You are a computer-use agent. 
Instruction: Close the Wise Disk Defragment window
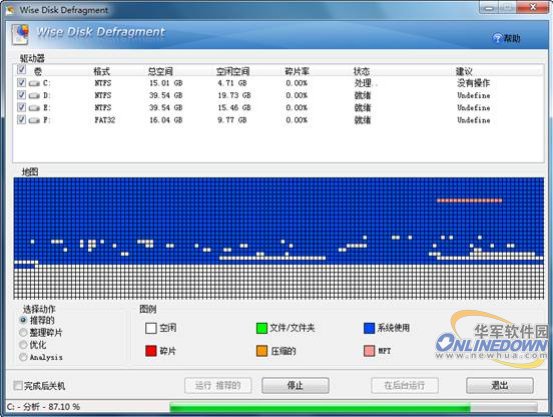[533, 7]
